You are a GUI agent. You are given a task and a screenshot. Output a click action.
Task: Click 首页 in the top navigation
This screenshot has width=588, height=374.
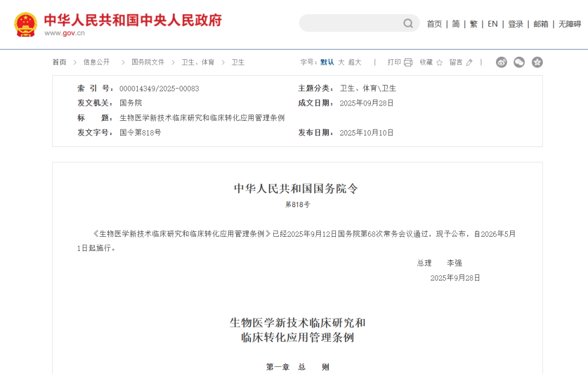pos(434,24)
